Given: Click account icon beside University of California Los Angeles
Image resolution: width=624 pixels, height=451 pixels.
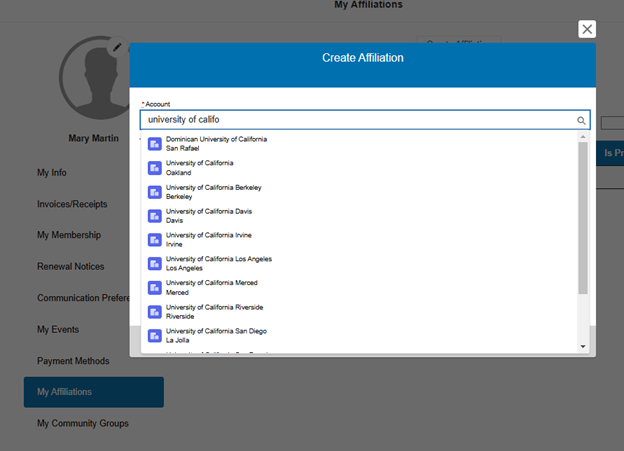Looking at the screenshot, I should click(x=154, y=264).
